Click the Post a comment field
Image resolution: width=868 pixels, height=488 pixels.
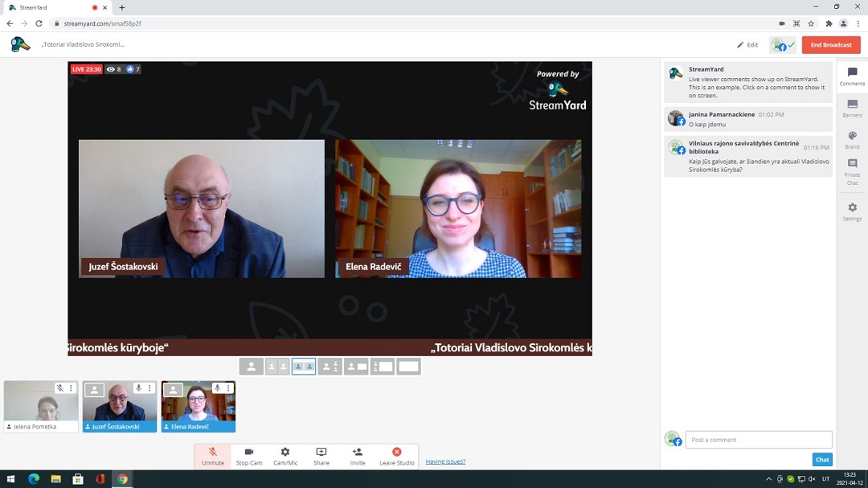pyautogui.click(x=758, y=440)
